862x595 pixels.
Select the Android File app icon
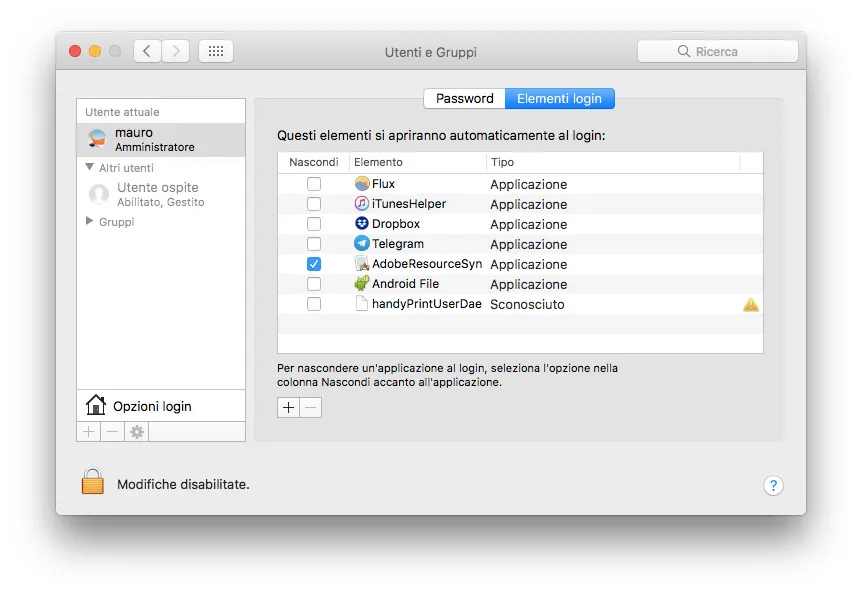(x=360, y=284)
